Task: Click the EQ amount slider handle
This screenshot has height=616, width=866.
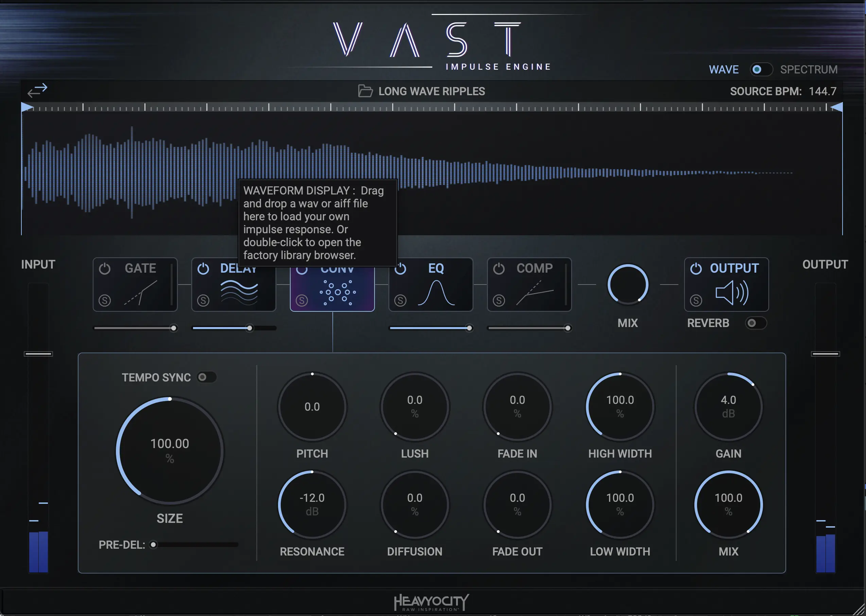Action: (469, 328)
